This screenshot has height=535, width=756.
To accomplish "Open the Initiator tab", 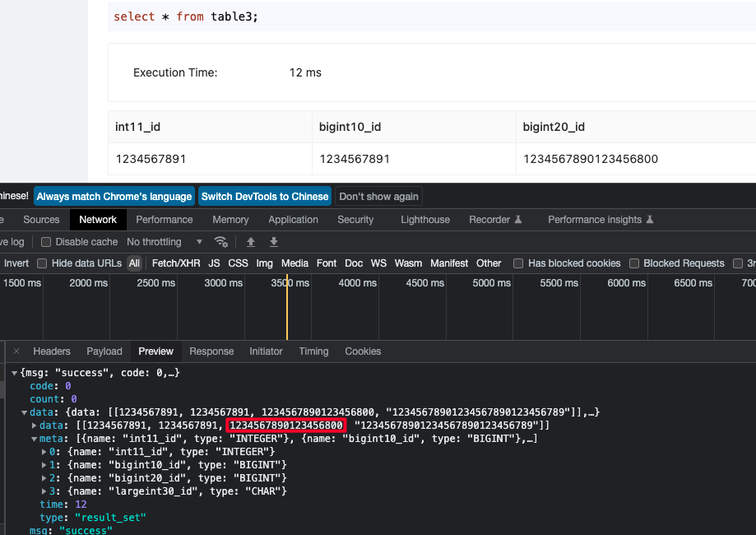I will click(266, 351).
